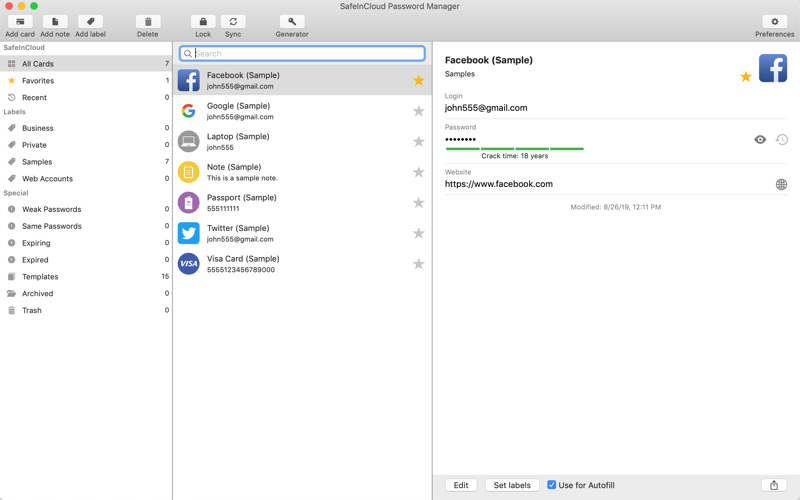Screen dimensions: 800x500
Task: Open the password Generator tool
Action: [x=292, y=21]
